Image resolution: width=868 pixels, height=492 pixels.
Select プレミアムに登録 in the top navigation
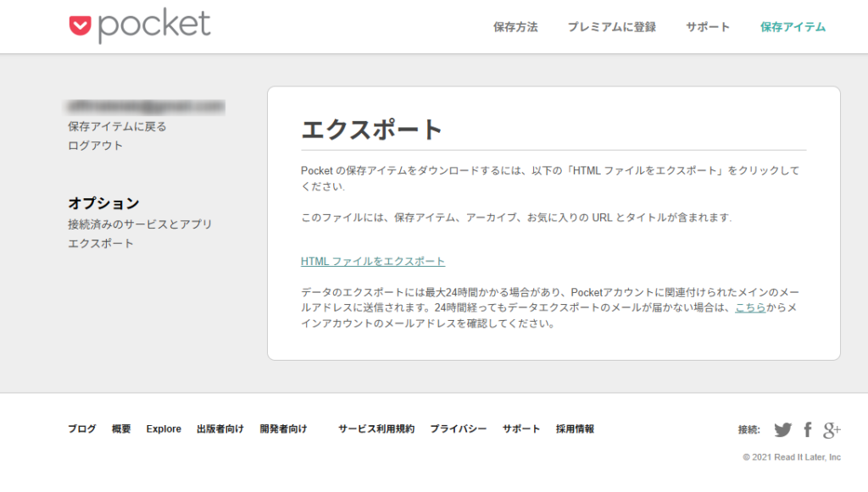coord(612,27)
